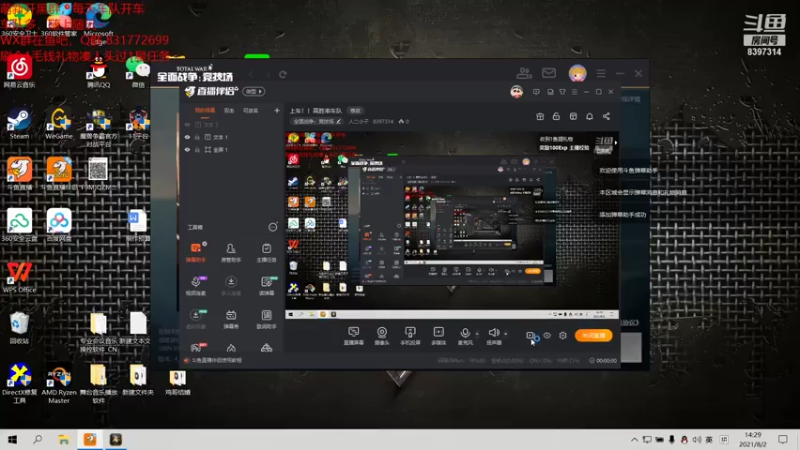The image size is (800, 450).
Task: Open the 主播任务 tool icon
Action: pos(266,252)
